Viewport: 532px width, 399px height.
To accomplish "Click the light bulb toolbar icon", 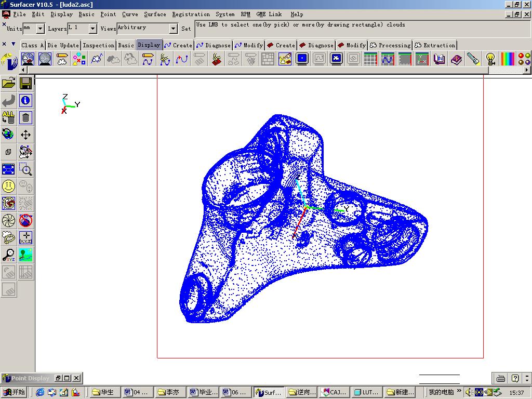I will 490,59.
